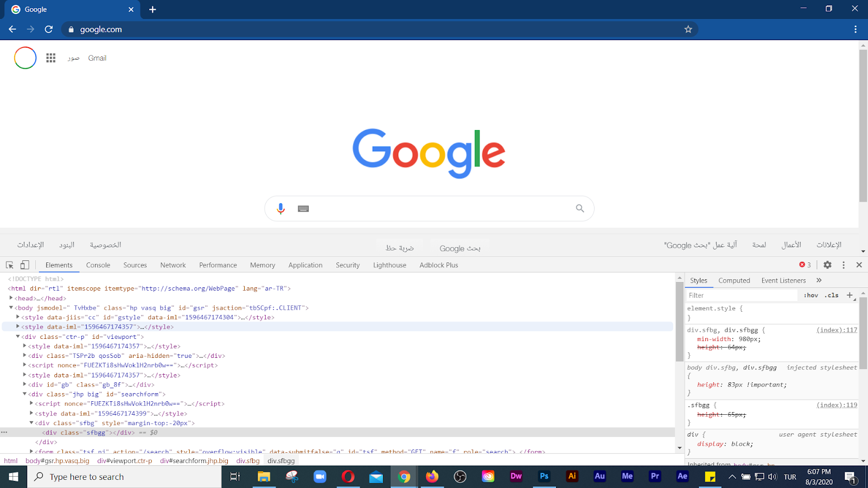This screenshot has width=868, height=488.
Task: Open Dreamweaver from the taskbar
Action: coord(516,476)
